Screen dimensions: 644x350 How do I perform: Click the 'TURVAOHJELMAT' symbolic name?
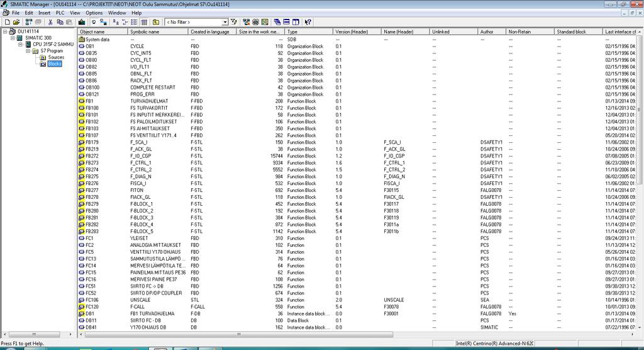pos(149,101)
